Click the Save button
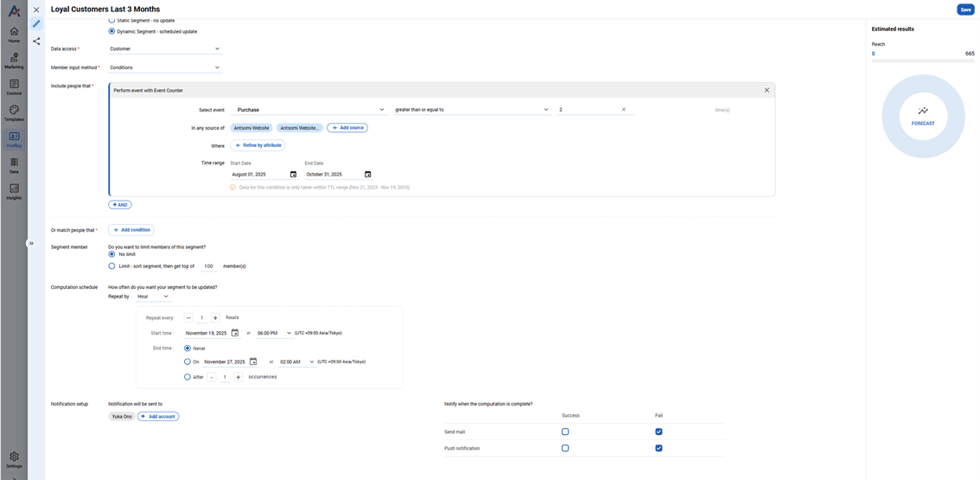The width and height of the screenshot is (980, 480). 964,10
